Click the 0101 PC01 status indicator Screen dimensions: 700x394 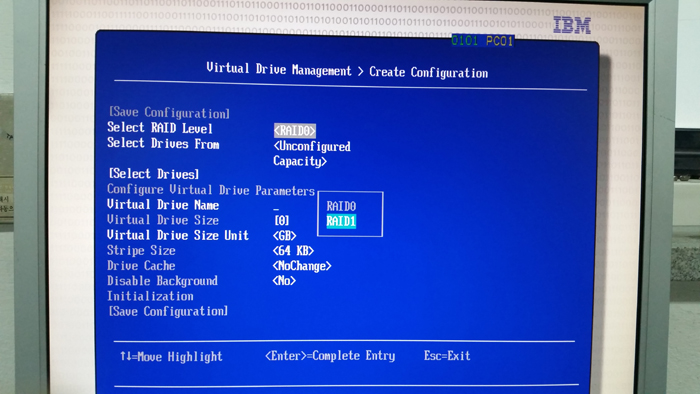pos(483,41)
